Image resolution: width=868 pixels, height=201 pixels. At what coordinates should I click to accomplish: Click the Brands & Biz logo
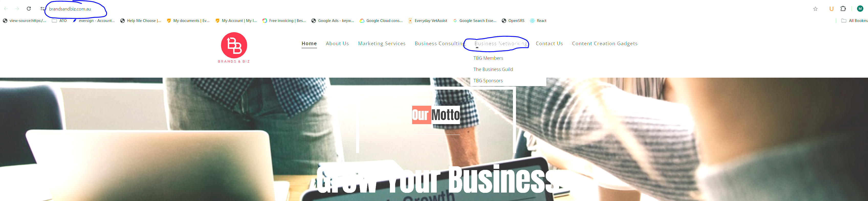pyautogui.click(x=234, y=48)
